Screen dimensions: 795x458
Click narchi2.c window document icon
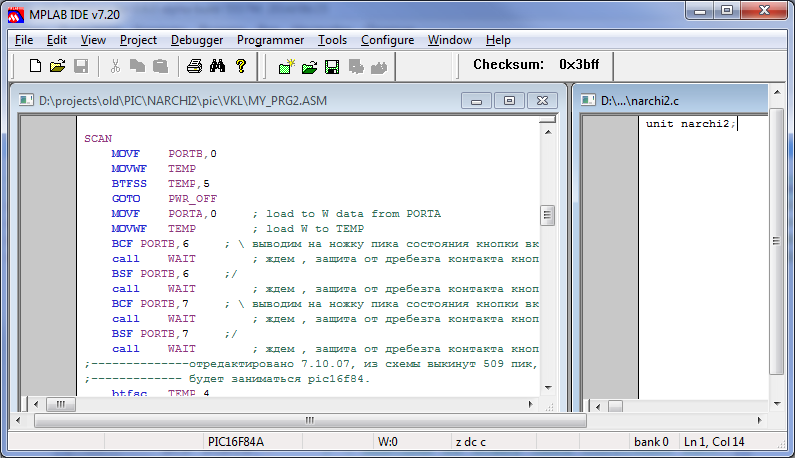tap(588, 100)
